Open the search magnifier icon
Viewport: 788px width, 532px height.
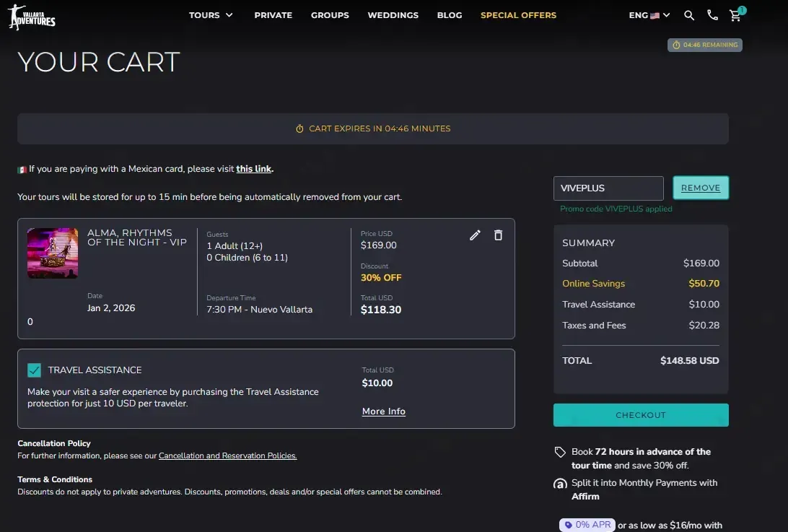pos(689,15)
